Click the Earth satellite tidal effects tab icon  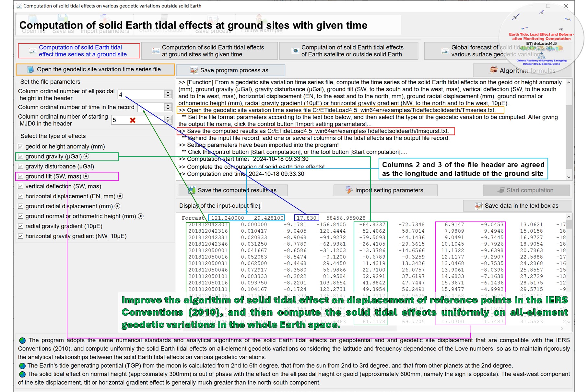[x=295, y=51]
